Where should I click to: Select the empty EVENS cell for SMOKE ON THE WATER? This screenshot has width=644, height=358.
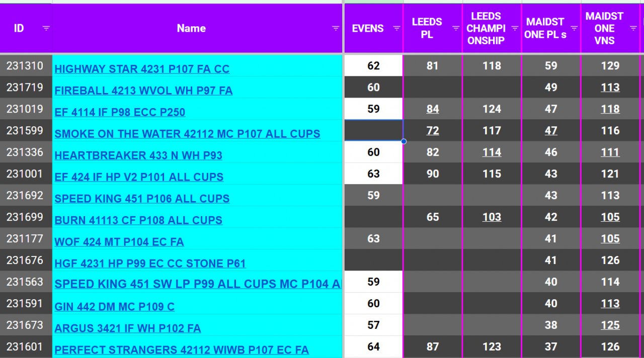pos(373,131)
